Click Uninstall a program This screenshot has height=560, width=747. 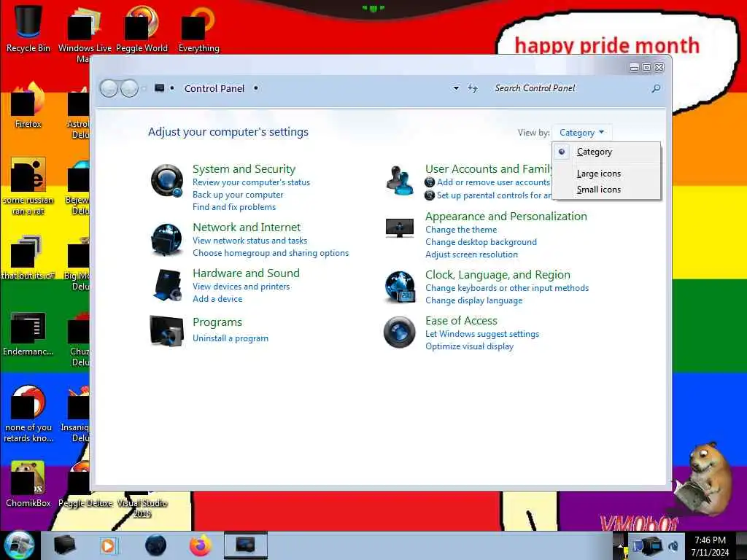230,338
